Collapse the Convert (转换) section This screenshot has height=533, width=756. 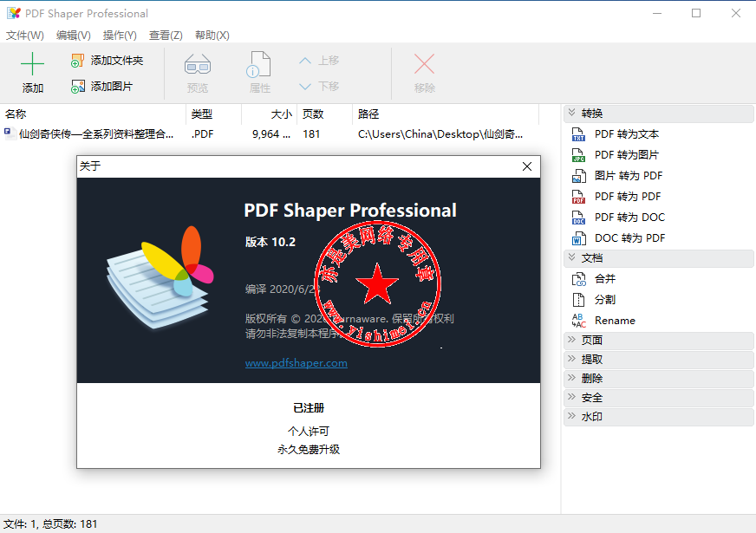pyautogui.click(x=572, y=113)
